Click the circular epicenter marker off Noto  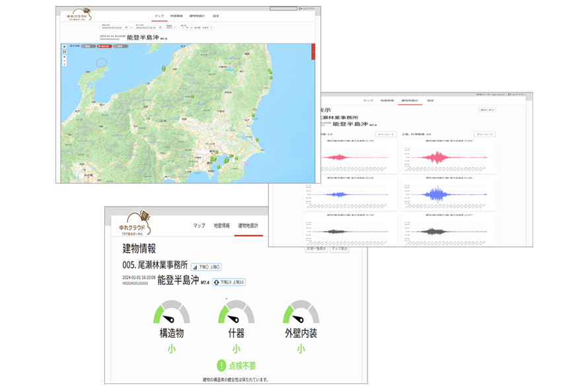click(100, 63)
